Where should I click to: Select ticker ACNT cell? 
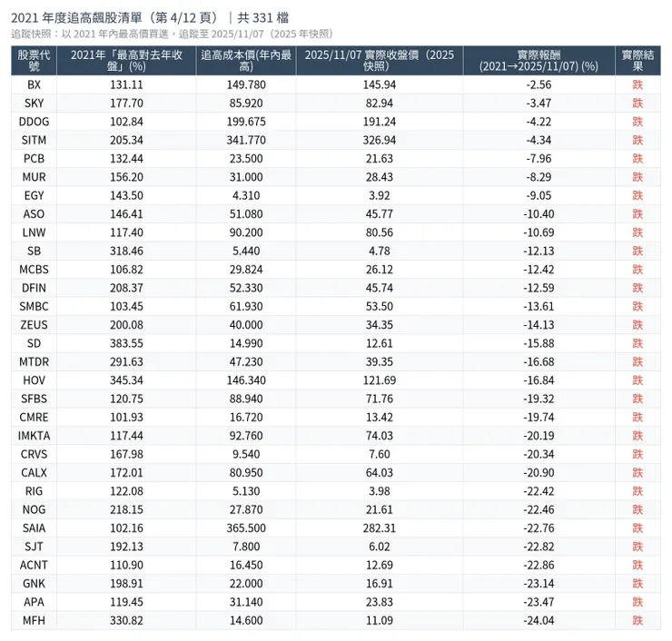pos(34,565)
